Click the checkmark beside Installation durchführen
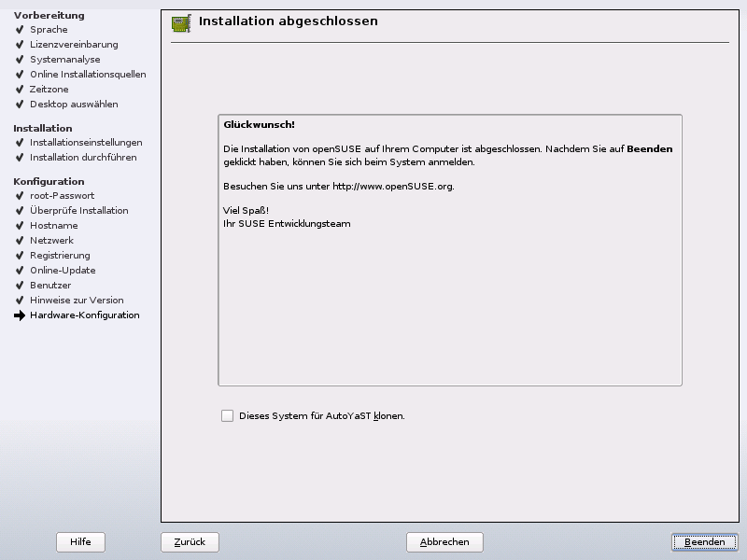The height and width of the screenshot is (560, 747). pos(20,157)
